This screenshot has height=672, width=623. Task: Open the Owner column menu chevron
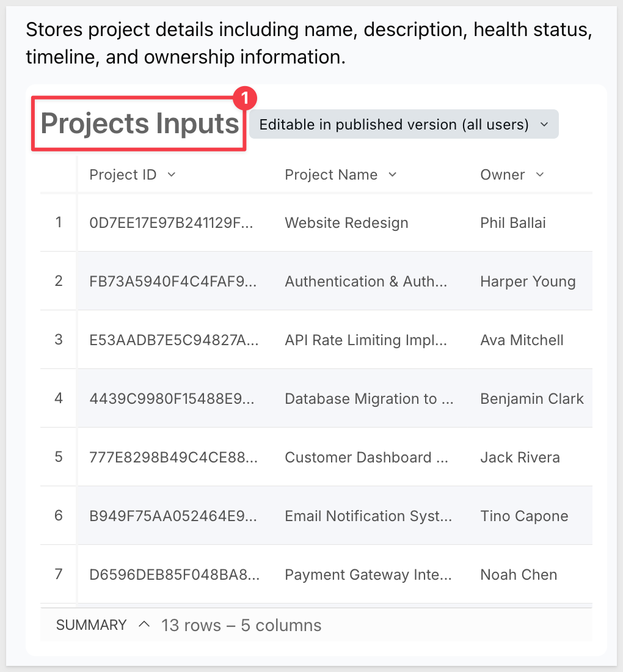point(540,175)
